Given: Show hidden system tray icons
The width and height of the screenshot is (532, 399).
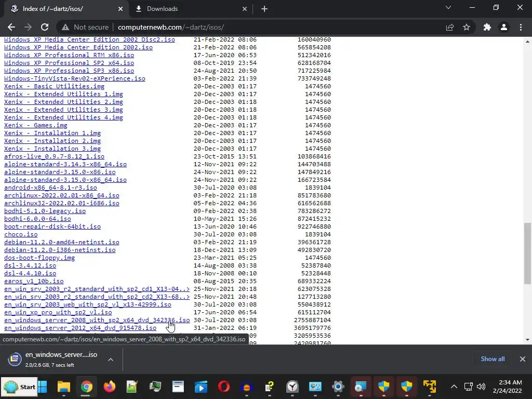Looking at the screenshot, I should coord(454,387).
